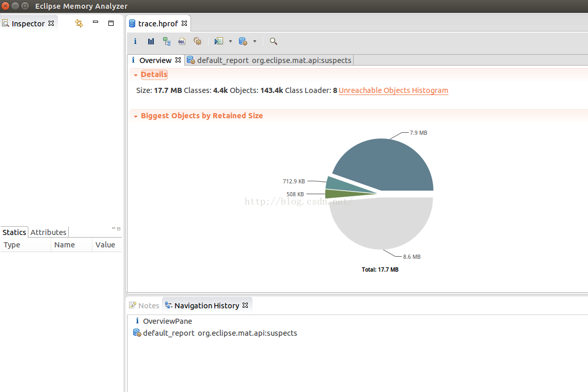The height and width of the screenshot is (392, 588).
Task: Open the Dominator Tree toolbar icon
Action: [167, 41]
